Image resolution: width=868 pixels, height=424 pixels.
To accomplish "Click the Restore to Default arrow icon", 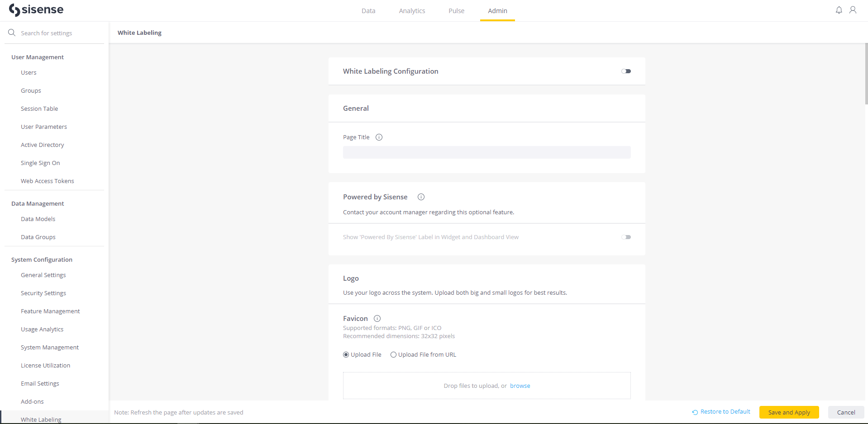I will click(695, 412).
